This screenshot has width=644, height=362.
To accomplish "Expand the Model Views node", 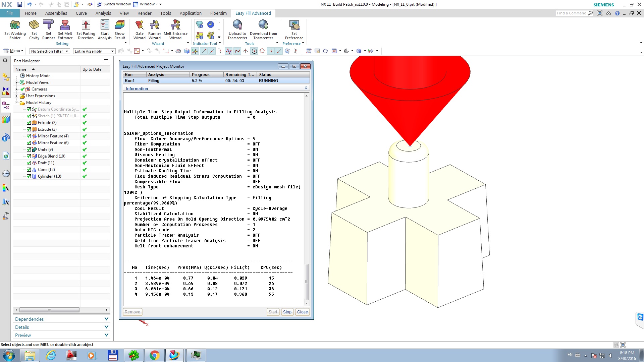I will tap(16, 82).
